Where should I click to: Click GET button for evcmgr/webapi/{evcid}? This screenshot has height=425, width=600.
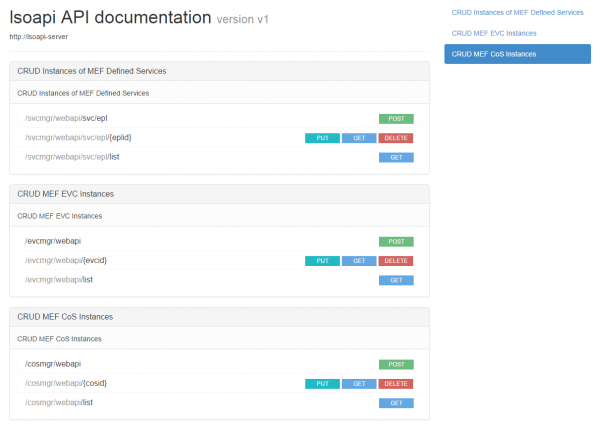pos(359,261)
